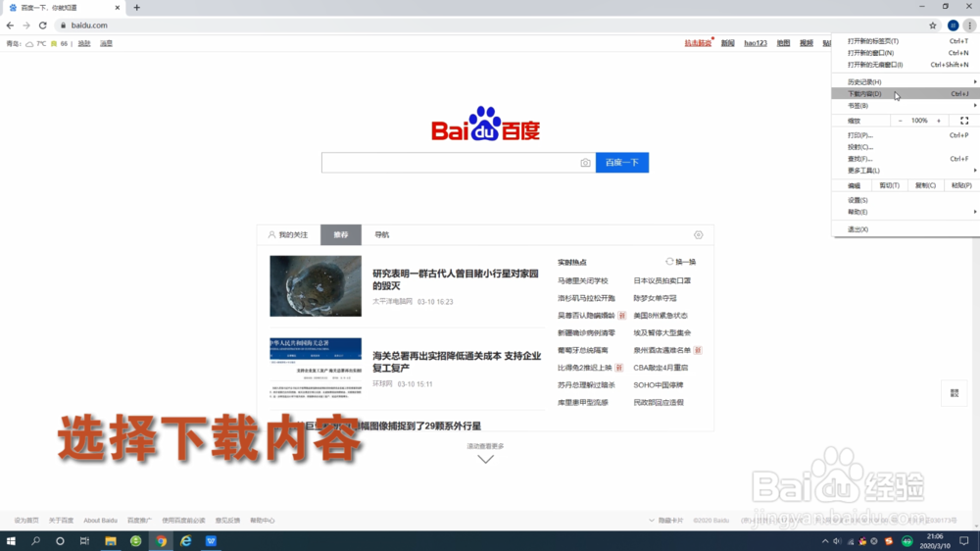This screenshot has height=551, width=980.
Task: Click 粘贴 in the edit row
Action: 961,185
